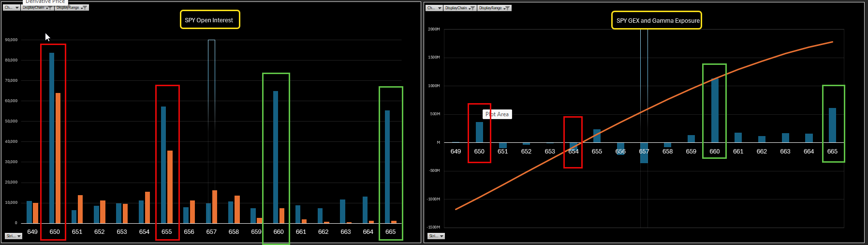Click the '652' axis label in Open Interest chart
868x245 pixels.
pyautogui.click(x=100, y=232)
